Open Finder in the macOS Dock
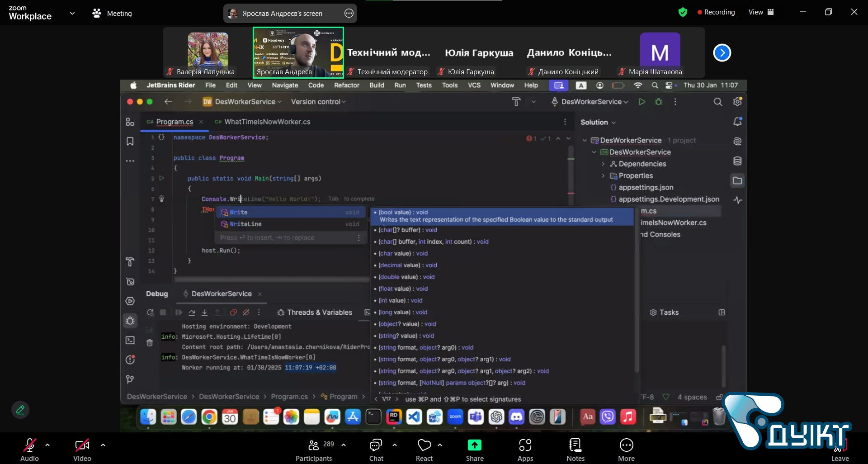 coord(148,417)
